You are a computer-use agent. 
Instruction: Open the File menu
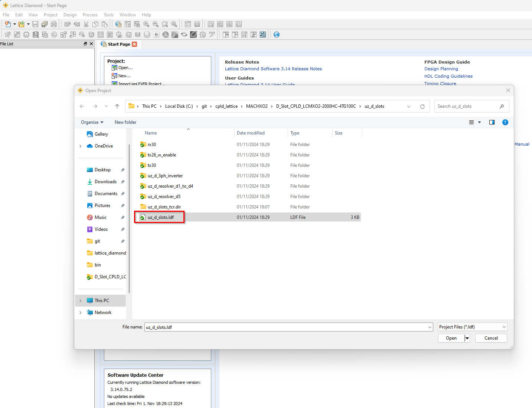[6, 15]
